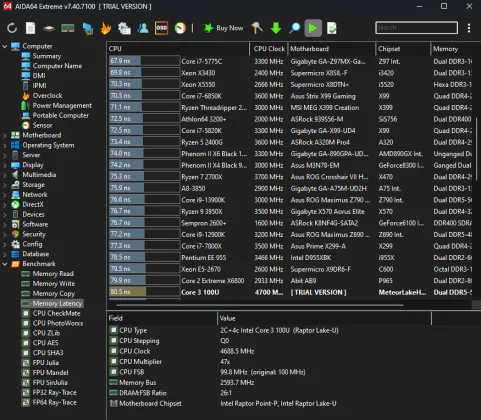Collapse the Computer tree node
481x420 pixels.
click(5, 46)
